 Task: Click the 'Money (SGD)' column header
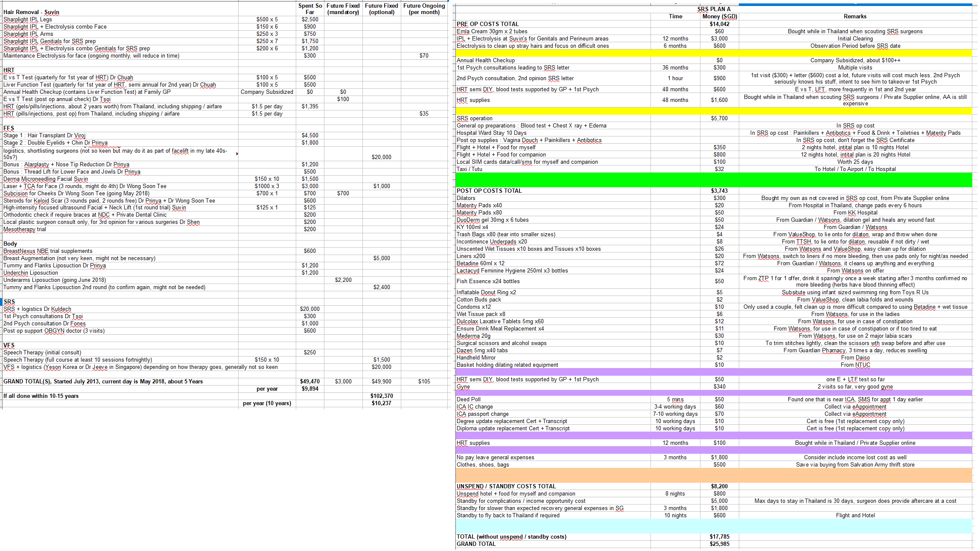tap(720, 16)
